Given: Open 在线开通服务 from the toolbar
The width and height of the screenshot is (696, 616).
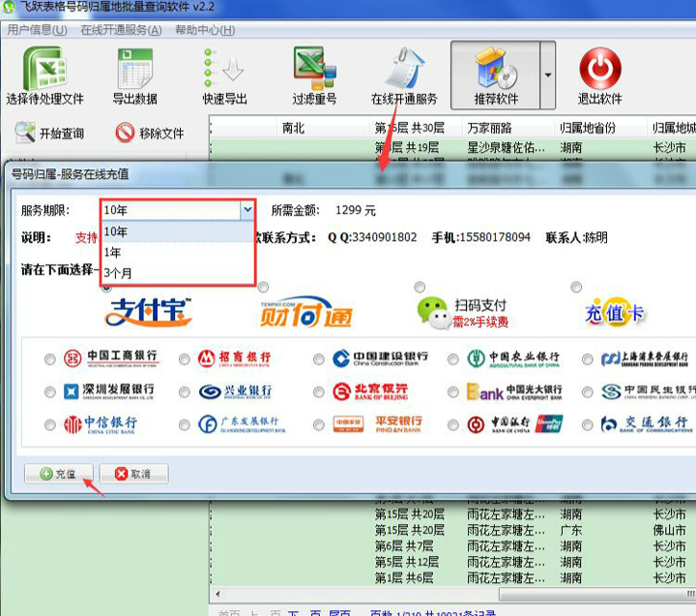Looking at the screenshot, I should [404, 75].
